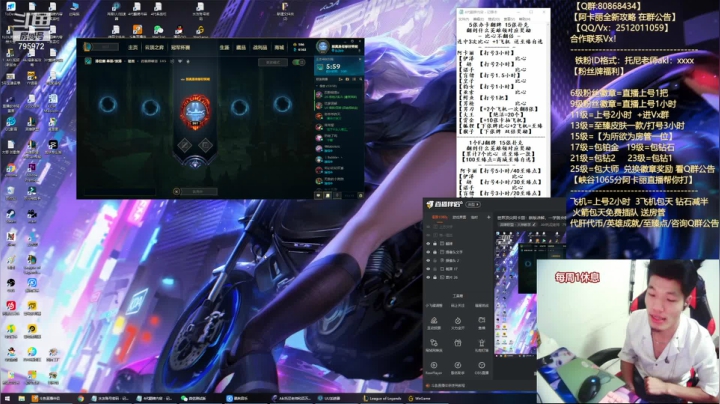Open the mode dropdown beside streaming app logo
Image resolution: width=720 pixels, height=404 pixels.
[x=473, y=204]
